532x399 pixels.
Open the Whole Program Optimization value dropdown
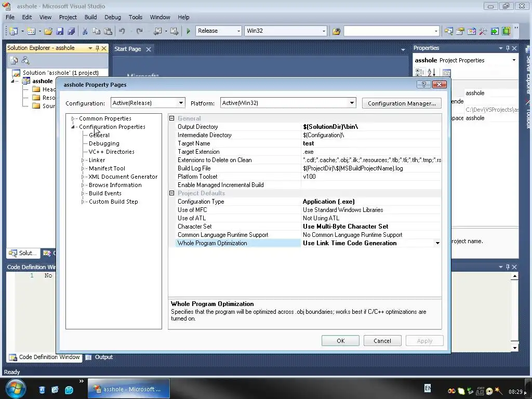tap(437, 243)
